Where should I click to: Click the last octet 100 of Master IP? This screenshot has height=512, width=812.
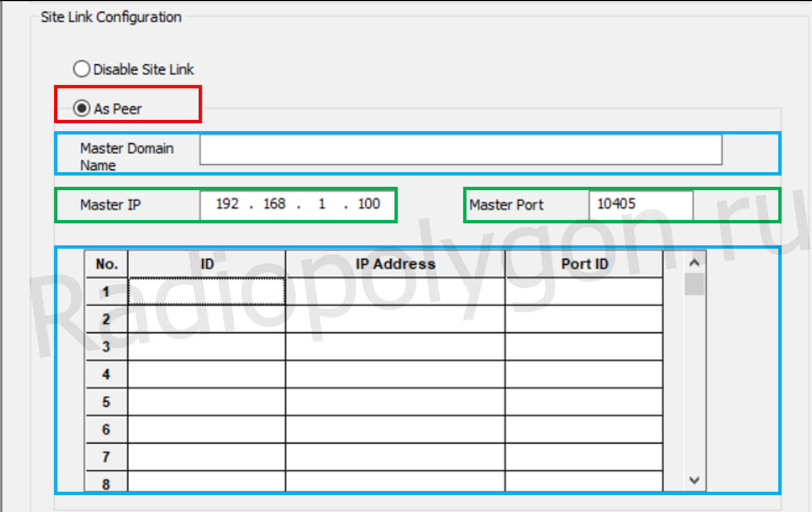click(369, 204)
